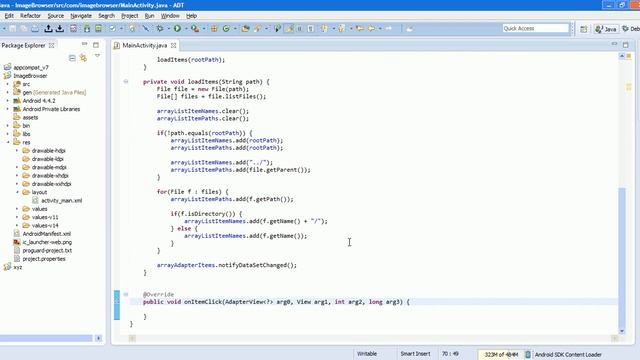
Task: Close the MainActivity.java tab
Action: (x=173, y=45)
